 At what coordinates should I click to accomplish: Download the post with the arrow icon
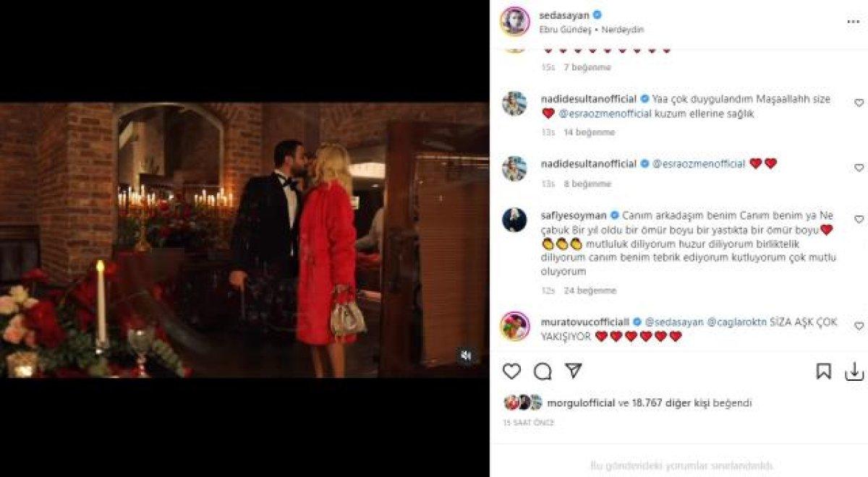tap(854, 371)
